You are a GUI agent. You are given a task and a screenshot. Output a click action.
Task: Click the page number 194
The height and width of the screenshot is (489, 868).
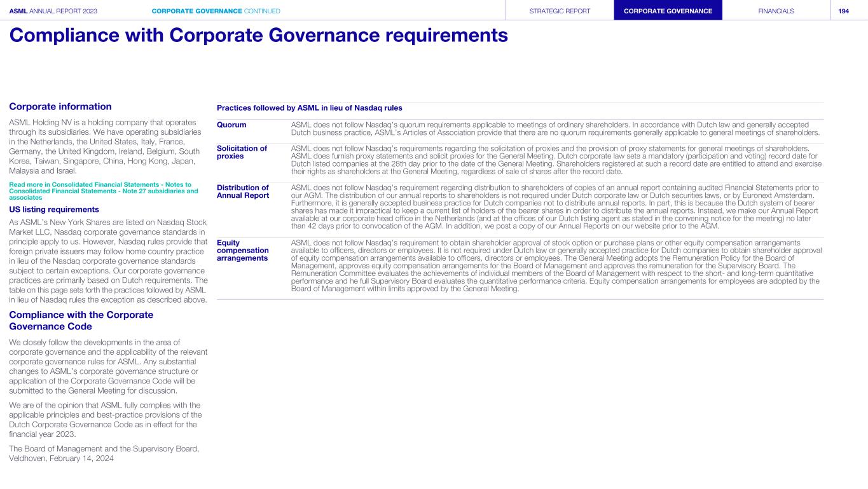coord(843,11)
